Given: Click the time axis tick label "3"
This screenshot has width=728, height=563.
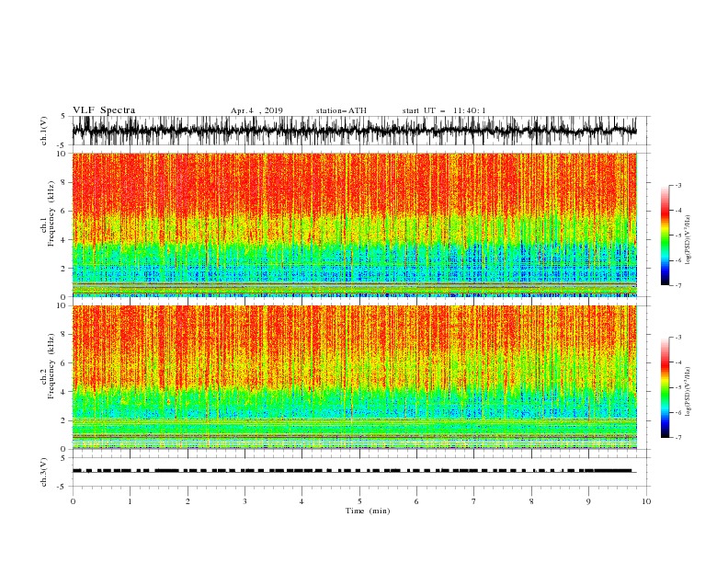Looking at the screenshot, I should tap(245, 501).
